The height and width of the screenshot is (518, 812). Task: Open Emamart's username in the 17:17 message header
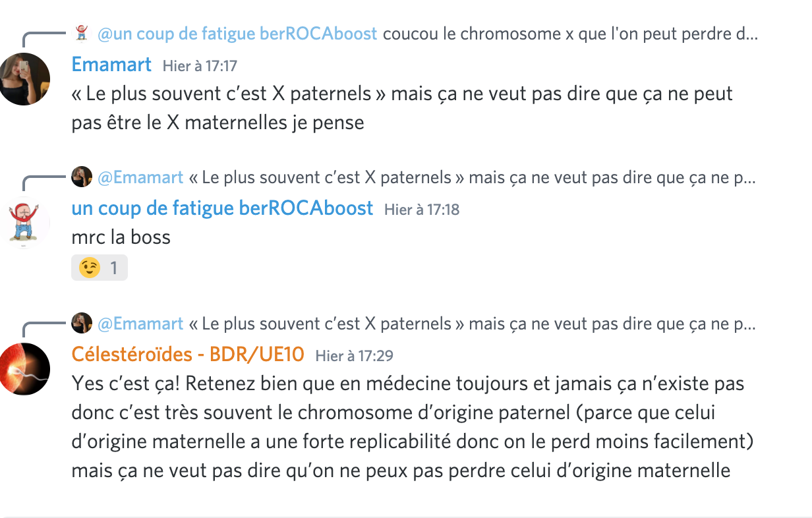tap(111, 65)
